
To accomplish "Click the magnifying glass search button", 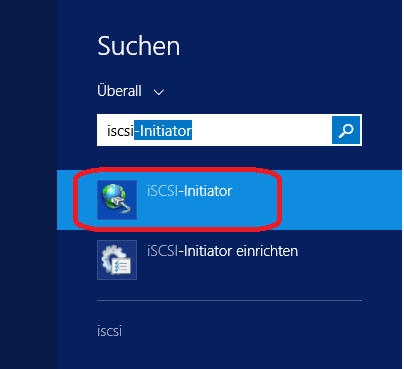I will click(346, 130).
